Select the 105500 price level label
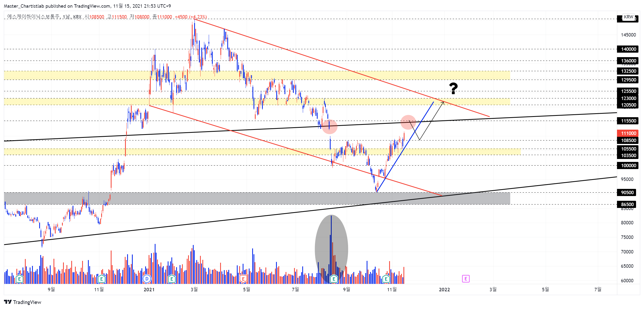 [628, 149]
